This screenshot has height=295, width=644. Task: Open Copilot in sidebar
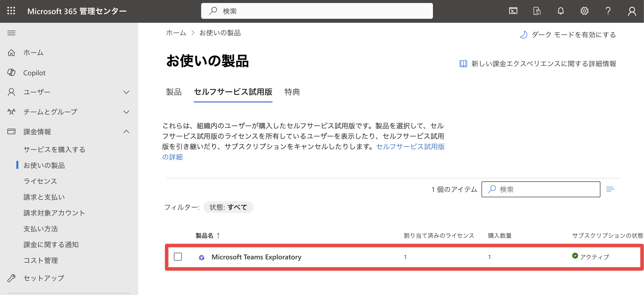[34, 73]
